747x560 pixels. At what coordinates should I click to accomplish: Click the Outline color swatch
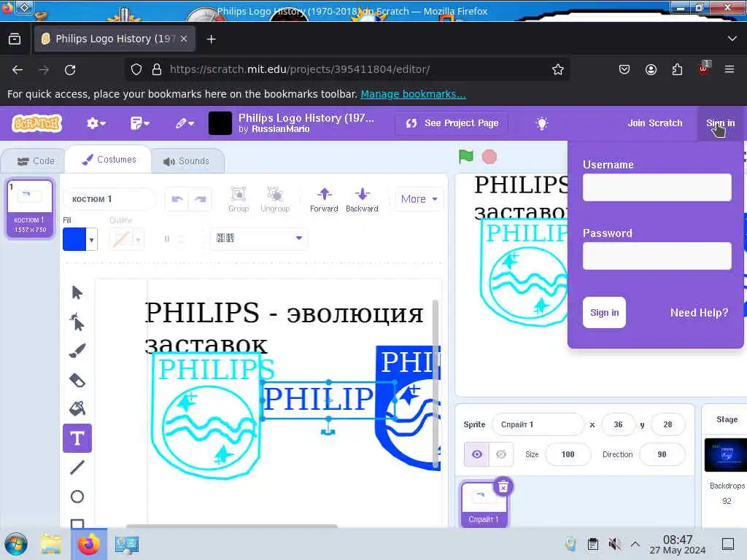coord(120,239)
